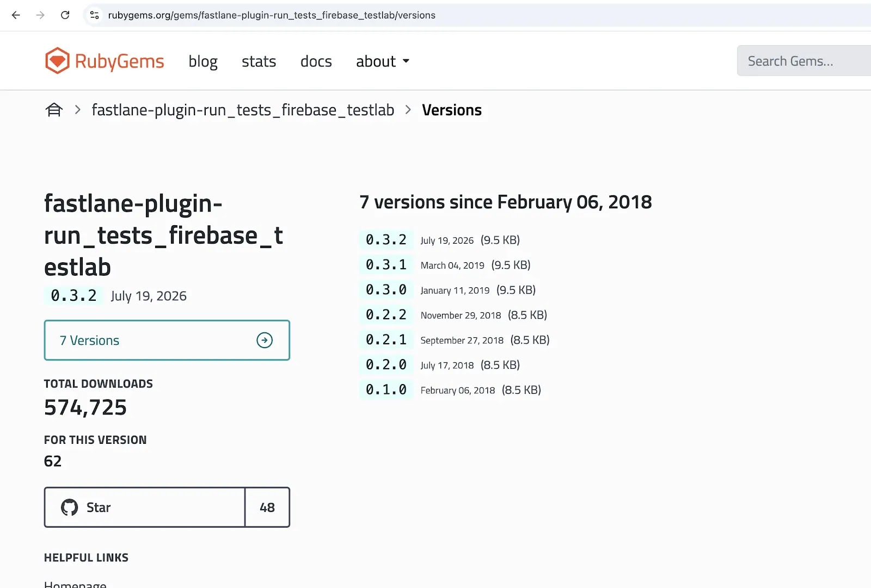Click the date February 06, 2018 in list

coord(458,391)
